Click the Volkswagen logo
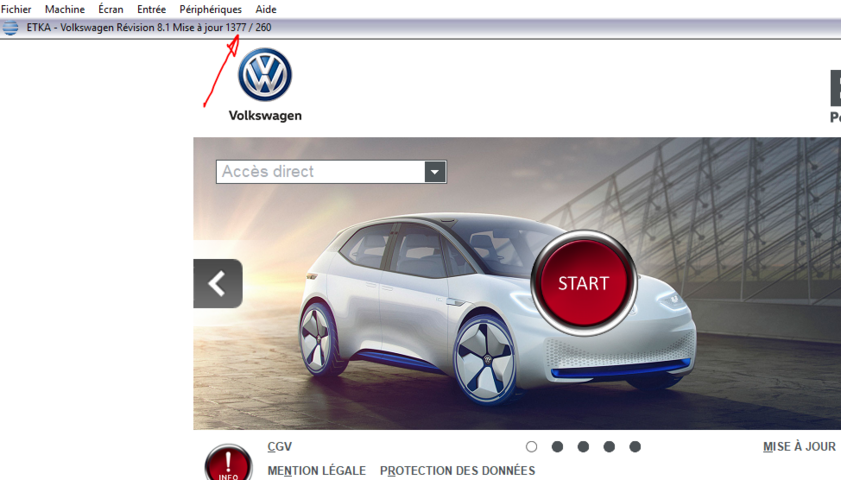The width and height of the screenshot is (841, 480). 265,76
